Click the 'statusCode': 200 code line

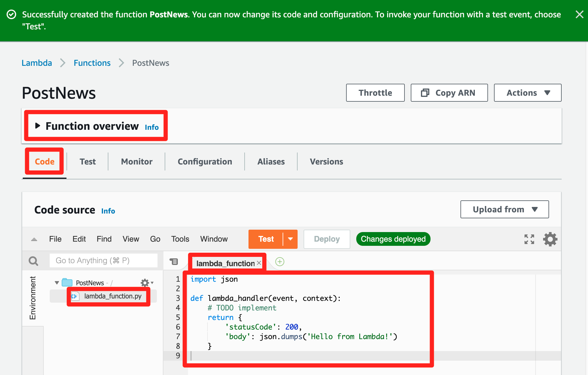263,327
